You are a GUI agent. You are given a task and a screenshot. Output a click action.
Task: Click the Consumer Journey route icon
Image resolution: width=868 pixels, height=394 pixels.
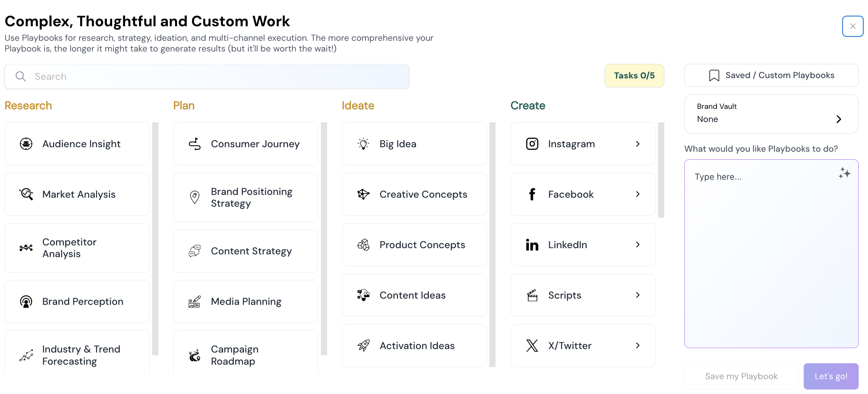click(195, 144)
